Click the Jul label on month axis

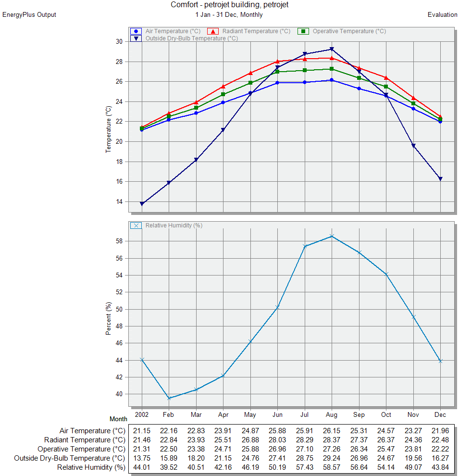tap(305, 415)
